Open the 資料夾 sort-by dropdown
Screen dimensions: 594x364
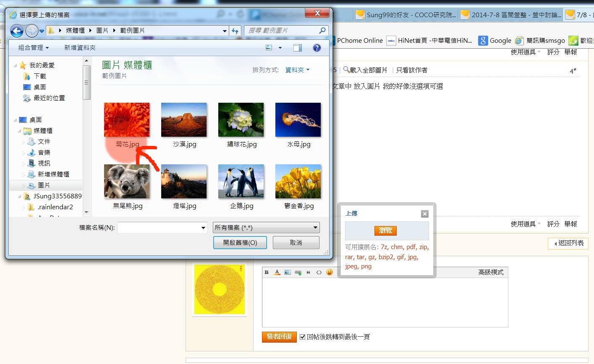click(x=297, y=70)
